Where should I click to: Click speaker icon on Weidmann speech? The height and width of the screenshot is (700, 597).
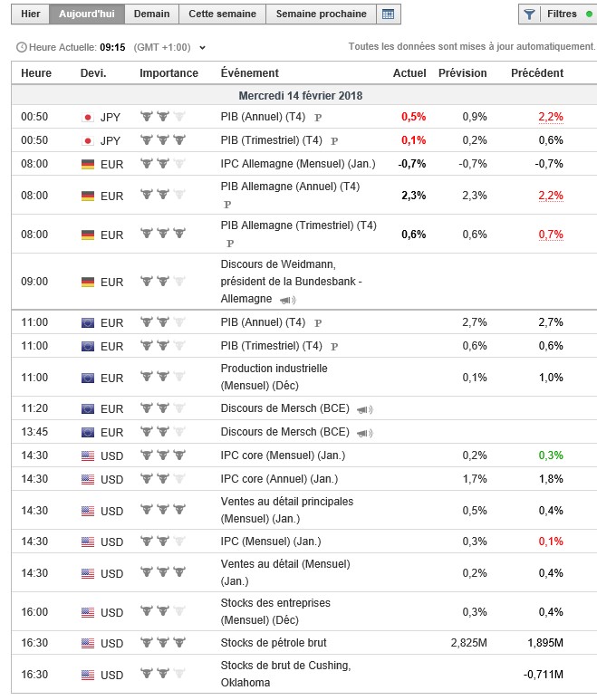pyautogui.click(x=286, y=300)
